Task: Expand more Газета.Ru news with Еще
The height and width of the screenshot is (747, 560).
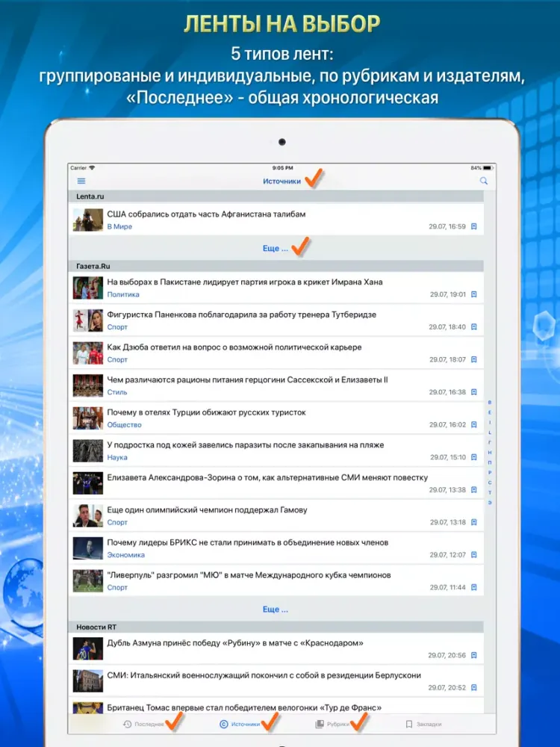Action: [x=276, y=610]
